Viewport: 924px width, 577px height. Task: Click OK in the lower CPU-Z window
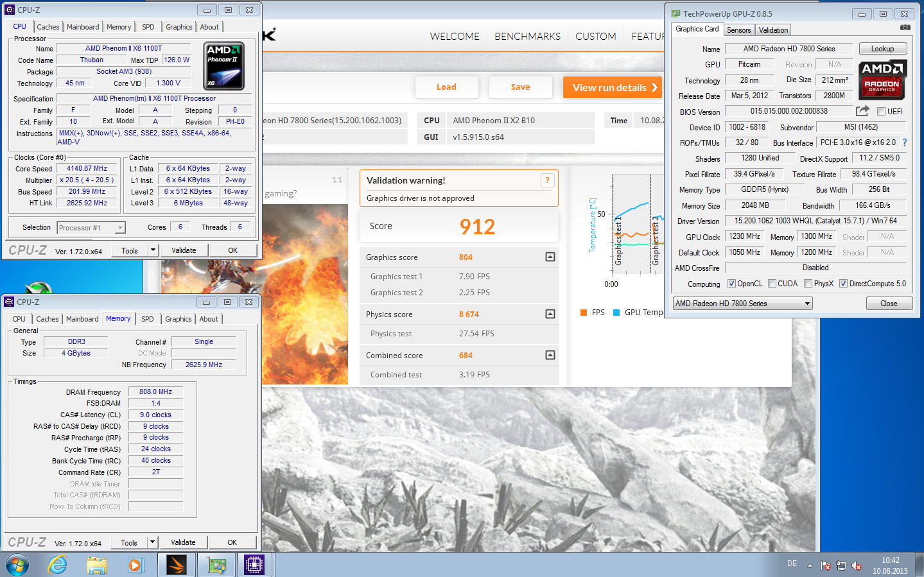[232, 542]
